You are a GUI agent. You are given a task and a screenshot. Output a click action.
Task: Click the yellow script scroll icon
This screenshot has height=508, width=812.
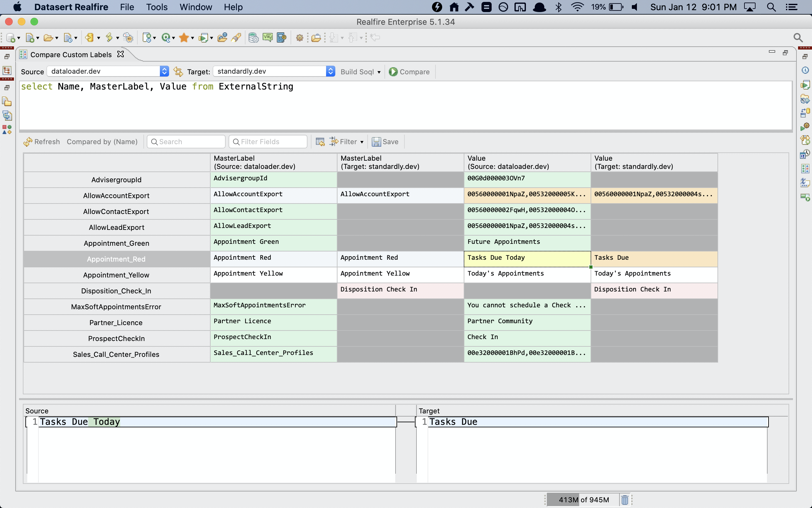tap(109, 37)
